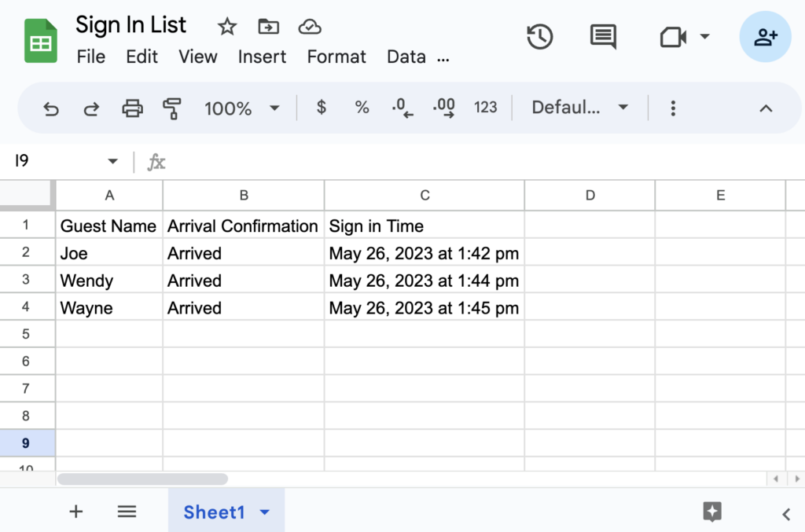805x532 pixels.
Task: Undo the last action
Action: [51, 108]
